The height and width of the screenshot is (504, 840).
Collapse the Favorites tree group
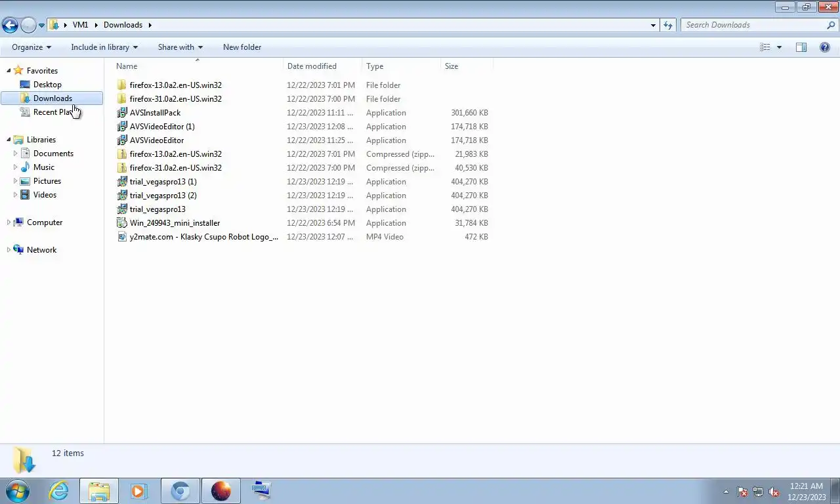click(9, 70)
